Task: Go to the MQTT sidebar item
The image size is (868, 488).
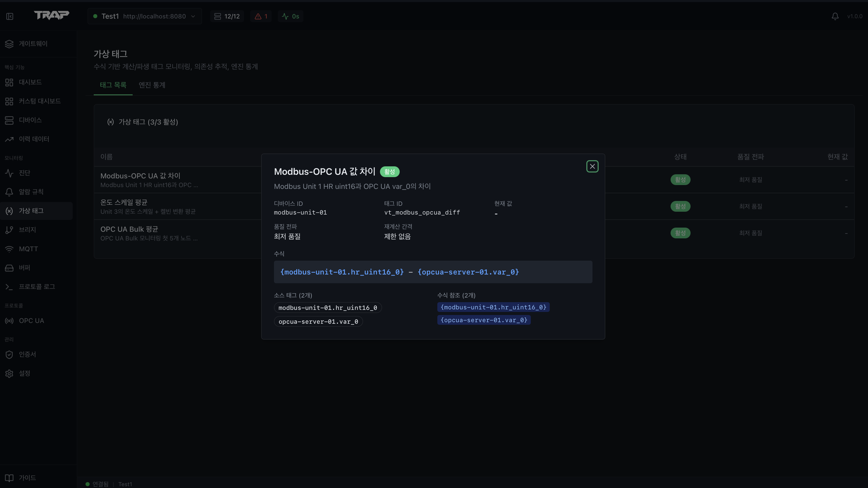Action: pyautogui.click(x=28, y=249)
